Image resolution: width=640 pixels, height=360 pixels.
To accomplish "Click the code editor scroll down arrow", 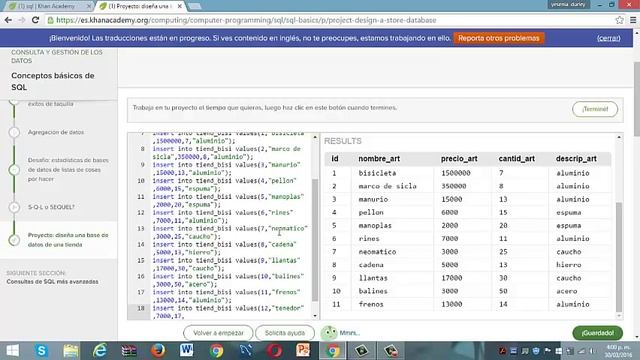I will coord(315,316).
